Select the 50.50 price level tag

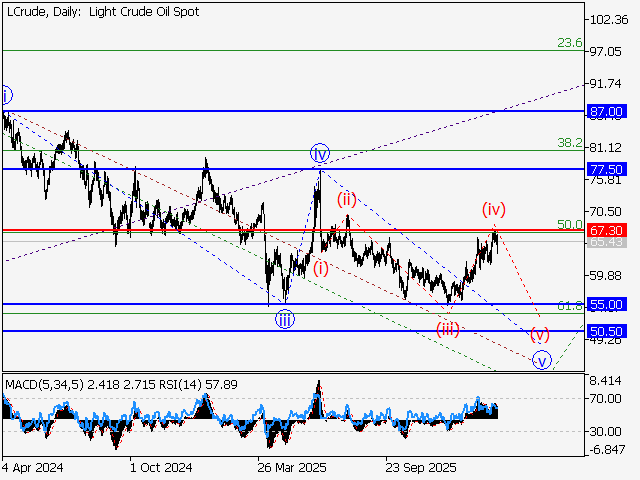click(x=606, y=330)
